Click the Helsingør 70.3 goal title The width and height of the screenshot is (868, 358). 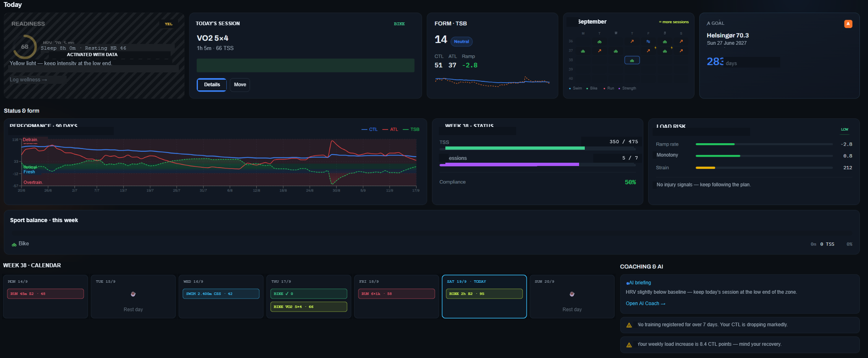point(727,35)
